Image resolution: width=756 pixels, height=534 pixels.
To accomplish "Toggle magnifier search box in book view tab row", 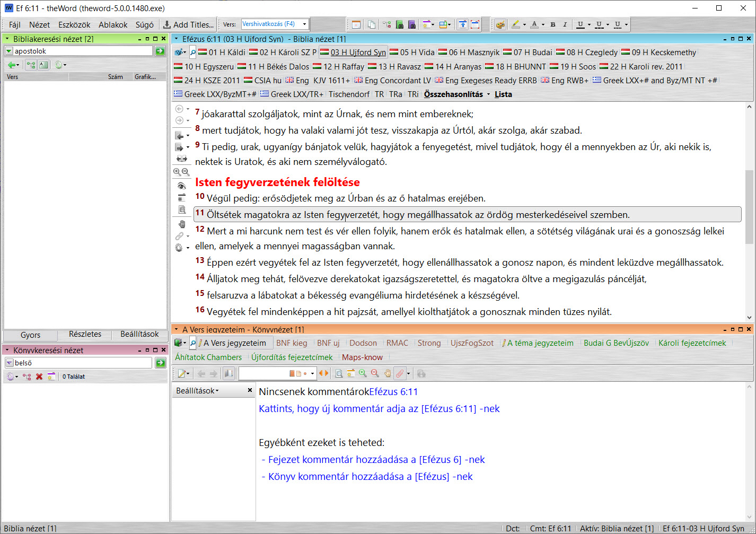I will point(193,343).
